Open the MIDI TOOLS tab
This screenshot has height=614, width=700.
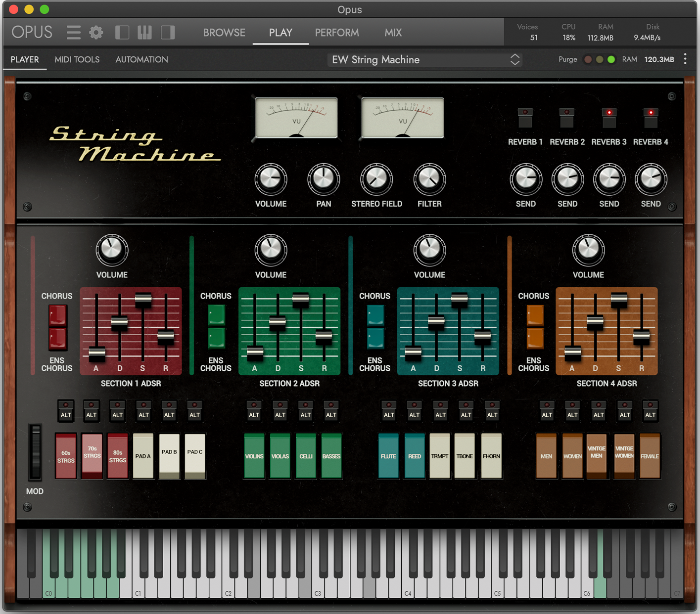[x=77, y=59]
